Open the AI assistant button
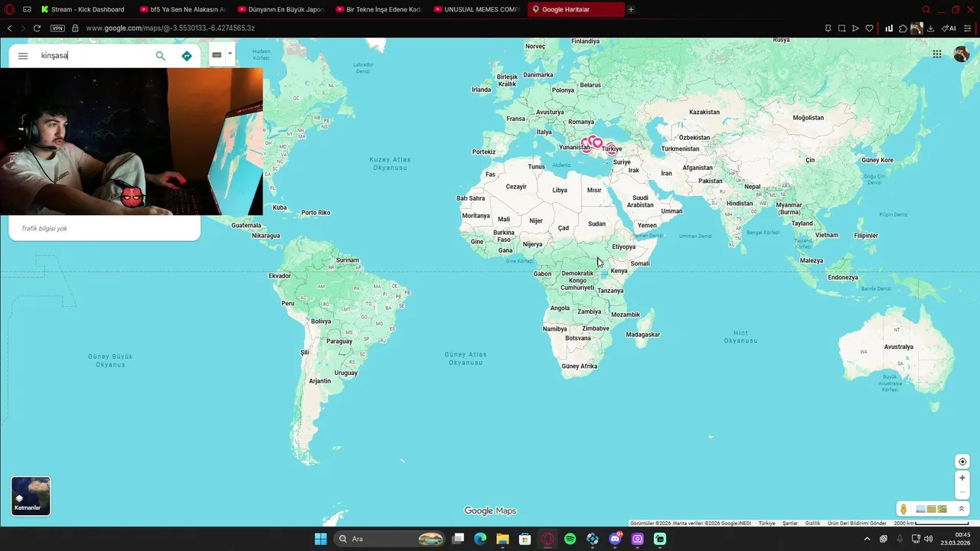The image size is (980, 551). point(949,28)
